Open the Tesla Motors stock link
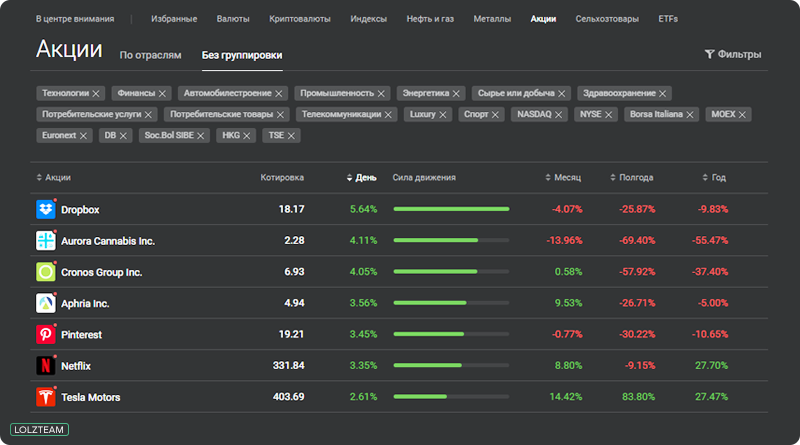800x445 pixels. [90, 397]
